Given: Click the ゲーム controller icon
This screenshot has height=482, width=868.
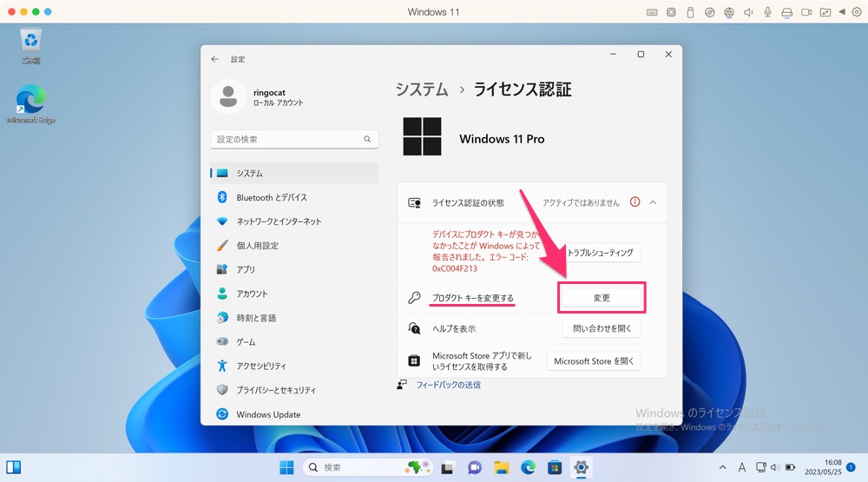Looking at the screenshot, I should click(x=222, y=342).
